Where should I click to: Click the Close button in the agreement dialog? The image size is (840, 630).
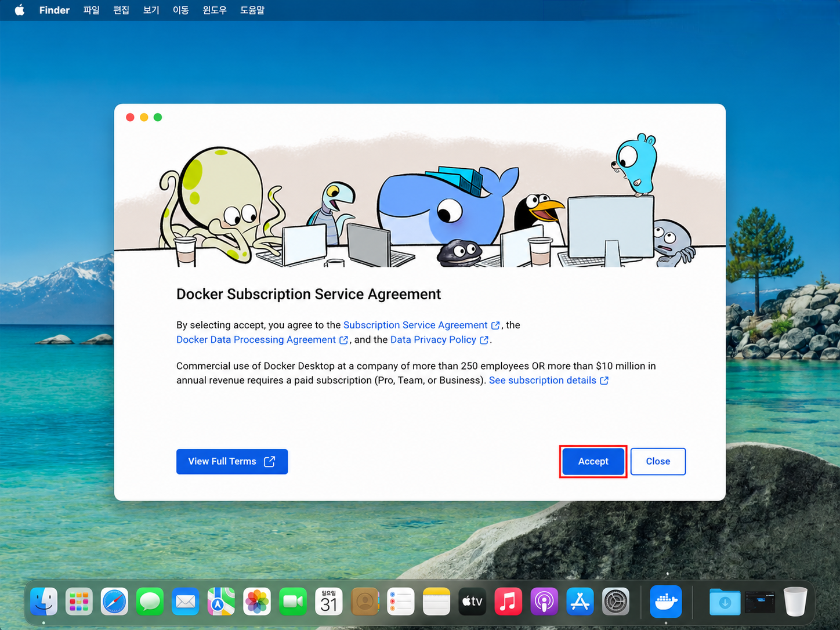point(658,461)
